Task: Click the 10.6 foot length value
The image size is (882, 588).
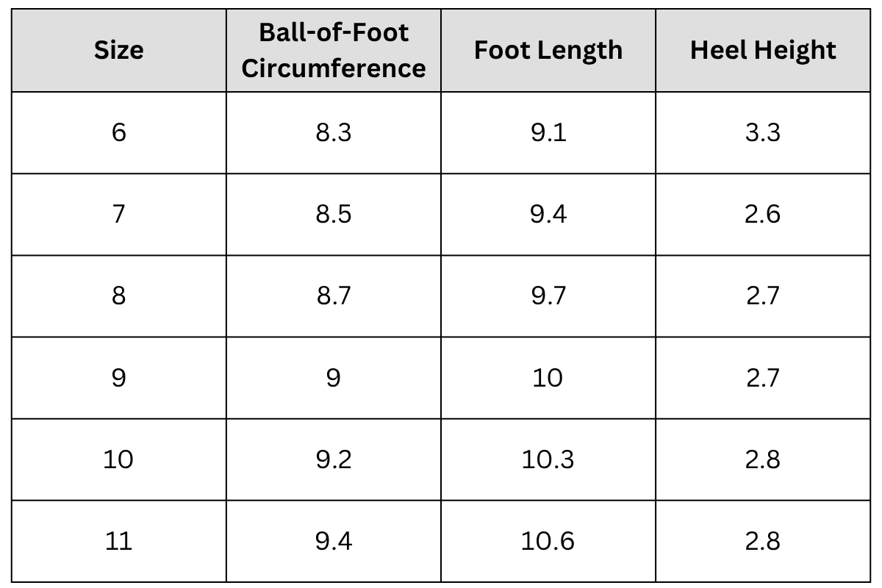Action: click(548, 541)
